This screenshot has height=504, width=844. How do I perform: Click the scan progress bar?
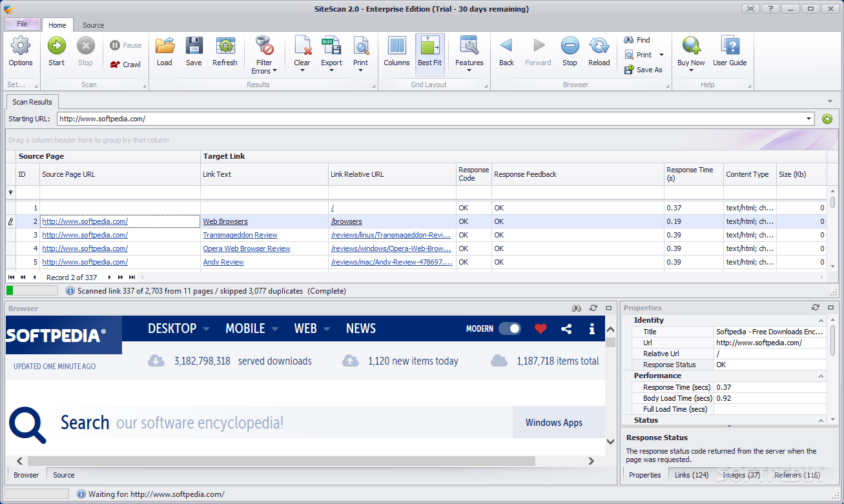(x=32, y=291)
